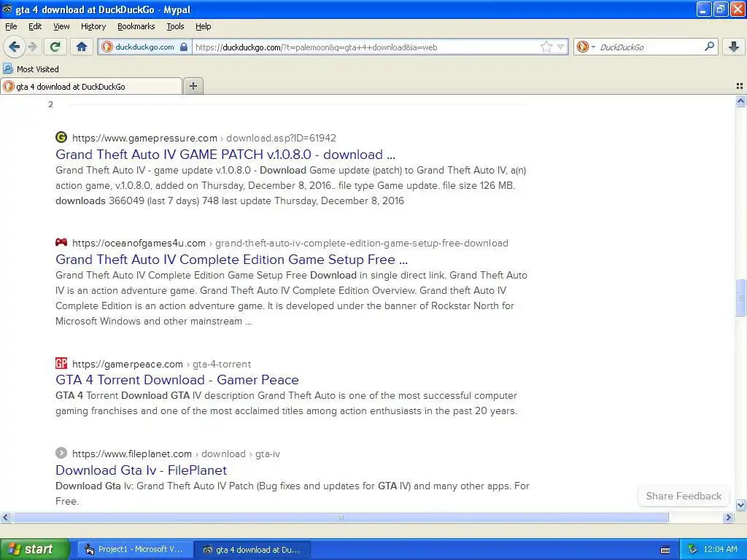The height and width of the screenshot is (560, 747).
Task: Open the Home page button
Action: pyautogui.click(x=82, y=47)
